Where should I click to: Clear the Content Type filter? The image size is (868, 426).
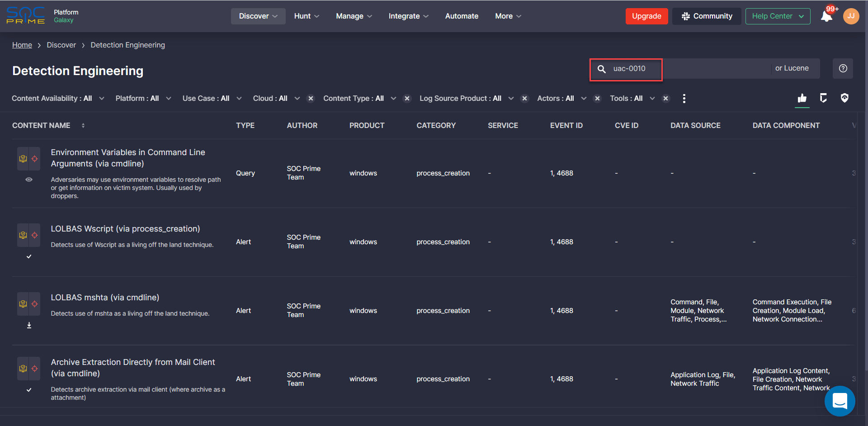coord(407,99)
